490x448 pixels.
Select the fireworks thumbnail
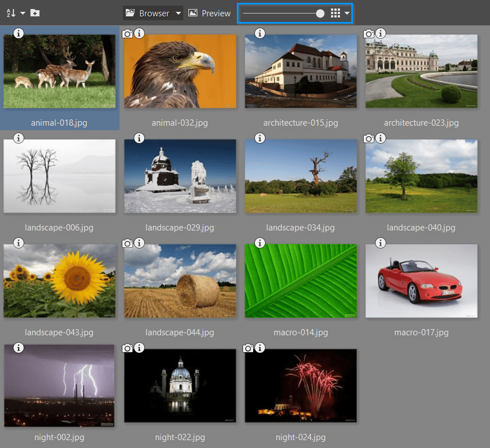tap(301, 385)
